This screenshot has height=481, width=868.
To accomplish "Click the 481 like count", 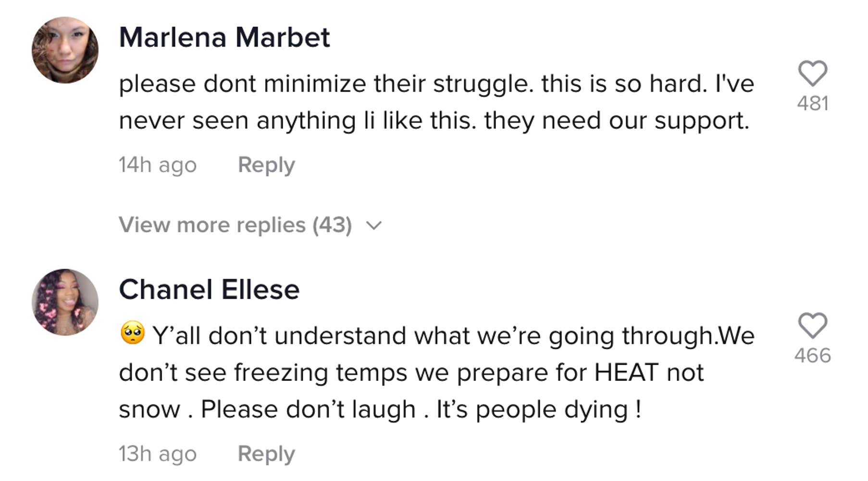I will (812, 103).
